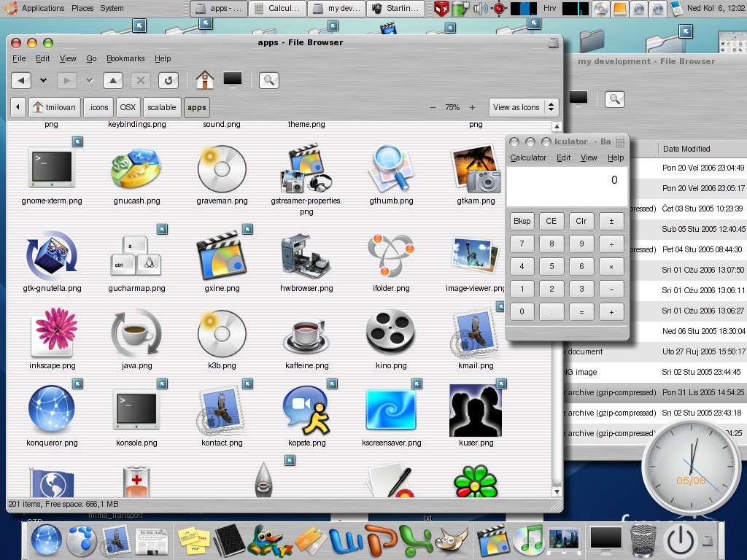Open the forward history dropdown arrow
The image size is (747, 560).
(x=89, y=80)
